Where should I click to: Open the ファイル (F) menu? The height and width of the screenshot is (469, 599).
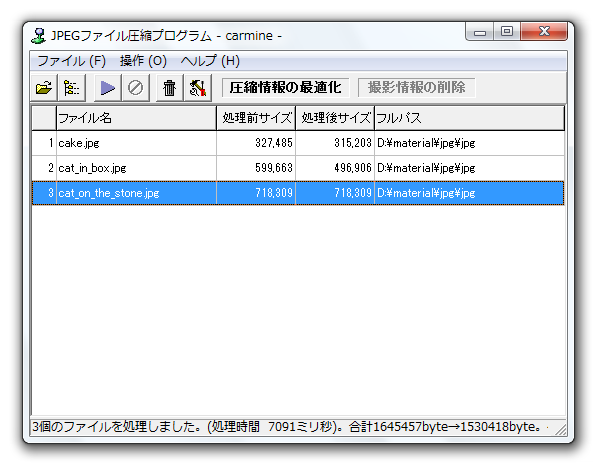pyautogui.click(x=71, y=61)
